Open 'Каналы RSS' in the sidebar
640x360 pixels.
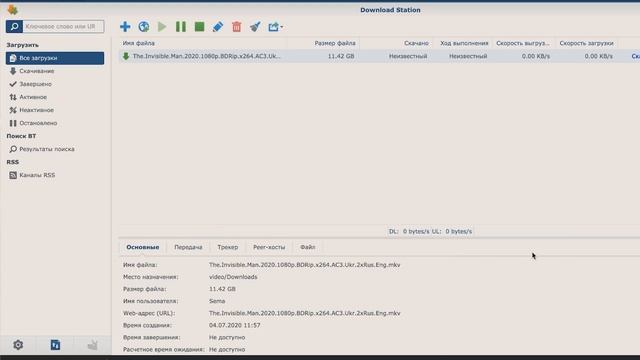pos(37,175)
